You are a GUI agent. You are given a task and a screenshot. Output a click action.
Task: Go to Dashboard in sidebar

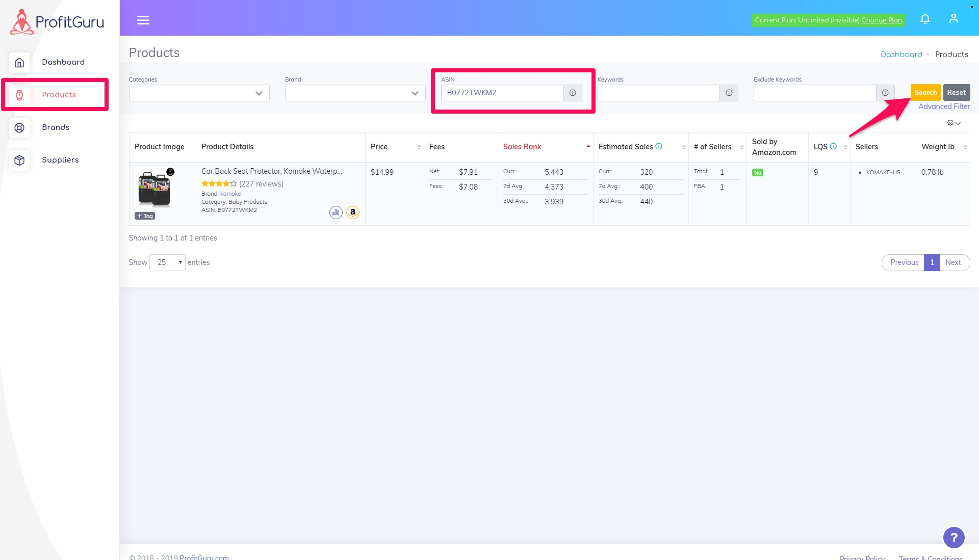63,62
